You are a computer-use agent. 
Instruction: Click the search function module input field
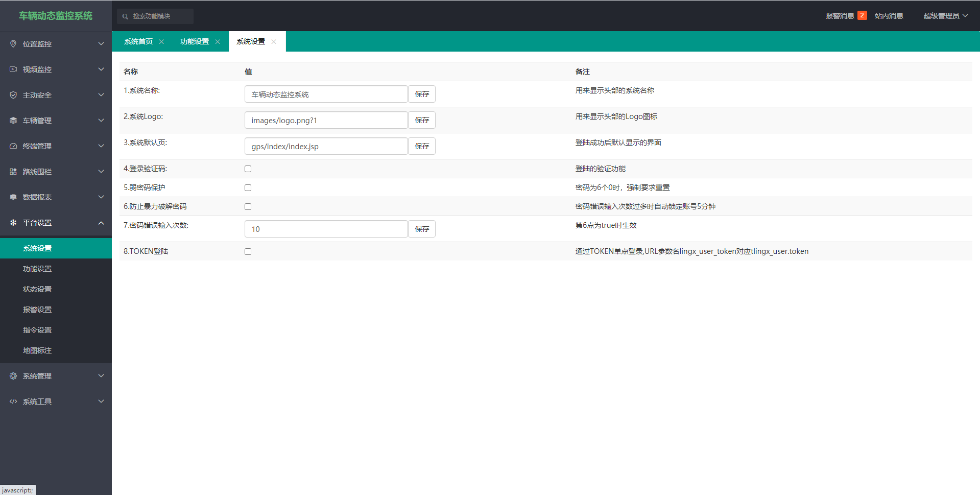[155, 16]
